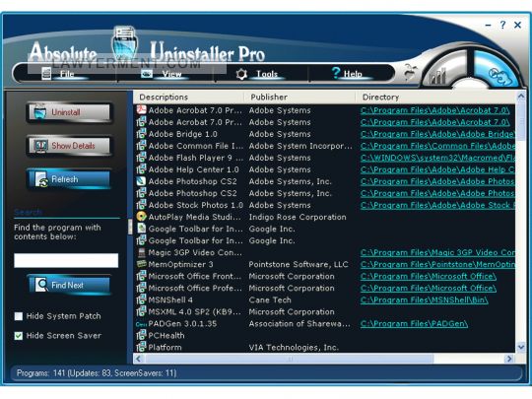
Task: Click the VIA Technologies, Inc. publisher cell
Action: tap(294, 348)
